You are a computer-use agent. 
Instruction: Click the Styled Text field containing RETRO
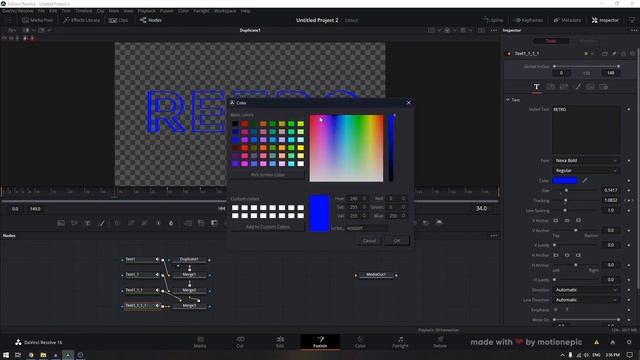pyautogui.click(x=586, y=129)
